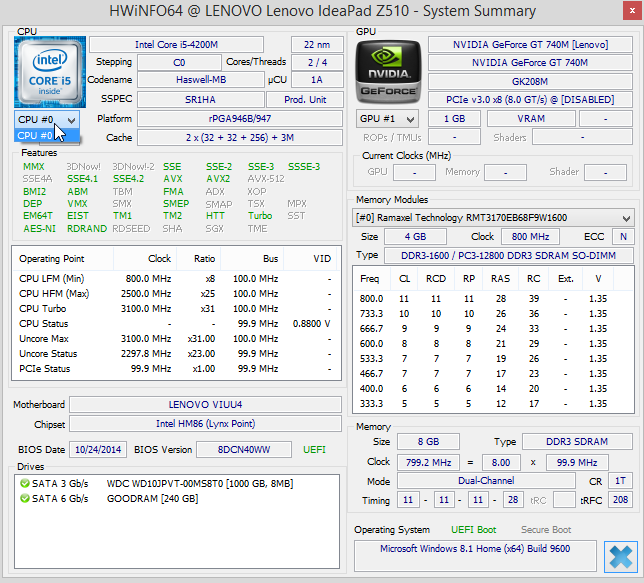Click the ECC N value field
The height and width of the screenshot is (583, 644).
(623, 237)
